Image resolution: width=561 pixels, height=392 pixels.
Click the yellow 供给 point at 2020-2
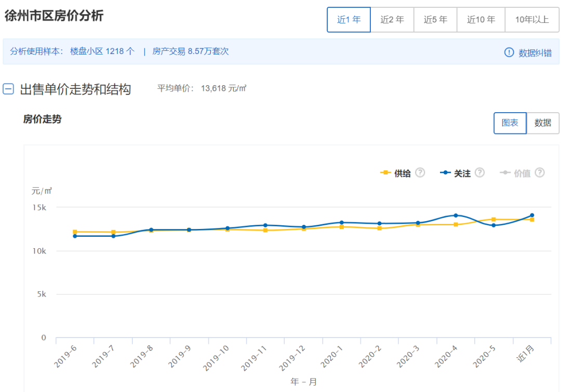click(380, 228)
